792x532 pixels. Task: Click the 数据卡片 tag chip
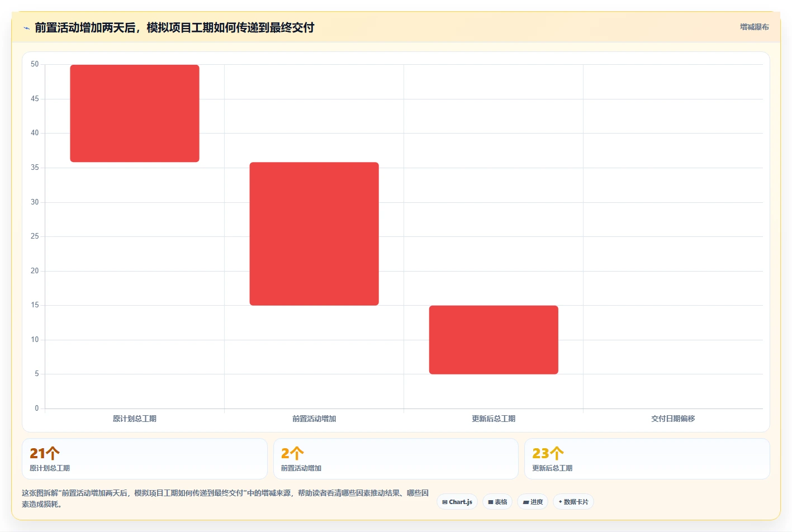tap(573, 502)
